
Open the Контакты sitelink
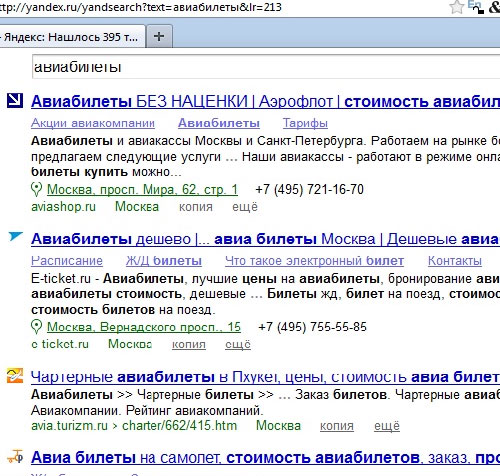pyautogui.click(x=455, y=261)
